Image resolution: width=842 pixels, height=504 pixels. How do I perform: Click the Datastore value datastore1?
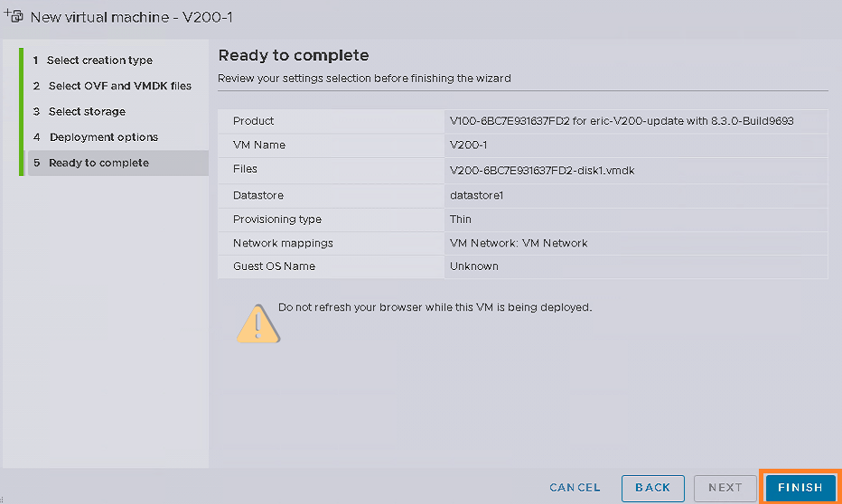pos(476,195)
